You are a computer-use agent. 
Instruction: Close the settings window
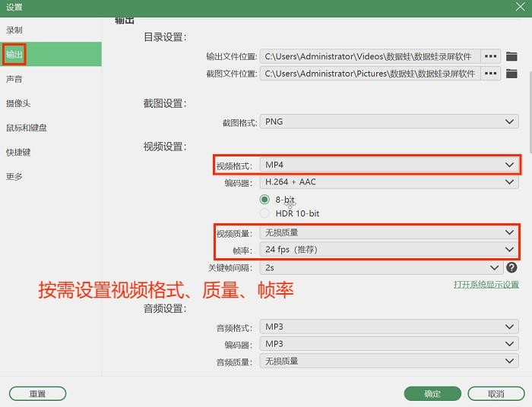[519, 8]
